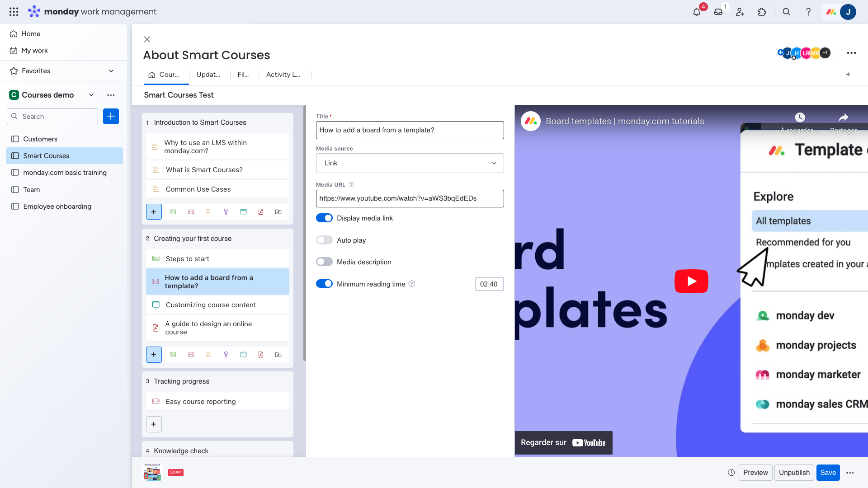The image size is (868, 488).
Task: Click plus button in Introduction section
Action: click(x=154, y=211)
